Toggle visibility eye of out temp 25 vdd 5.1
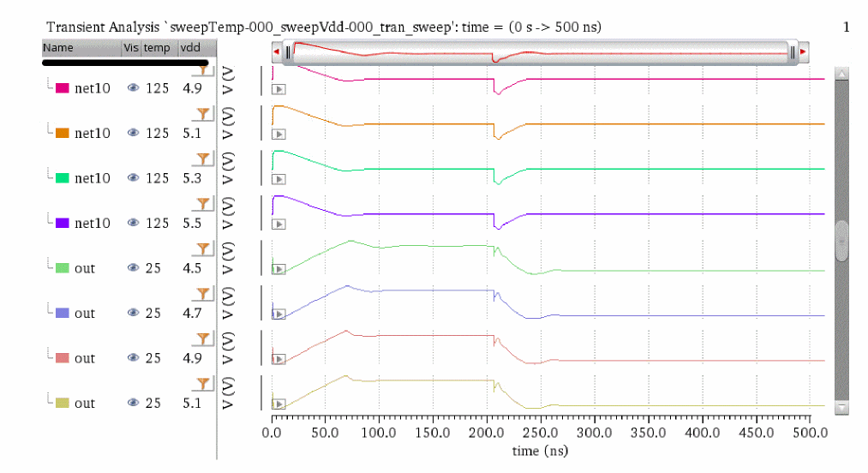The width and height of the screenshot is (868, 473). tap(133, 402)
